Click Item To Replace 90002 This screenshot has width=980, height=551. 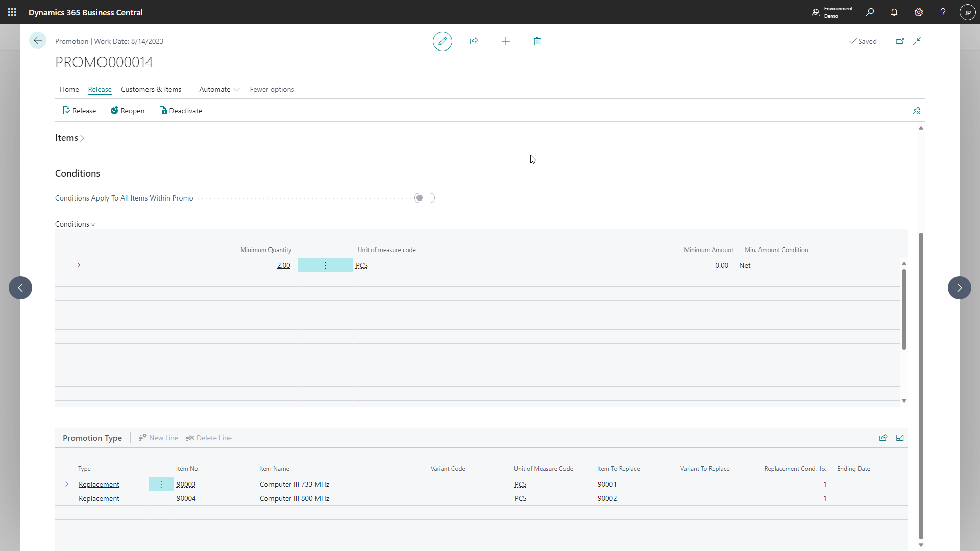coord(607,498)
